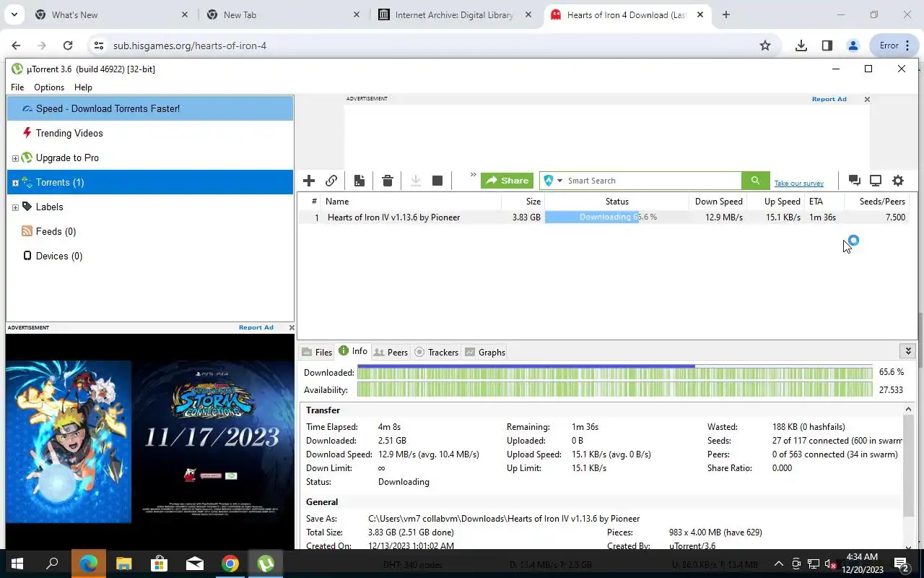Sort by the Size column header
Viewport: 924px width, 578px height.
523,202
